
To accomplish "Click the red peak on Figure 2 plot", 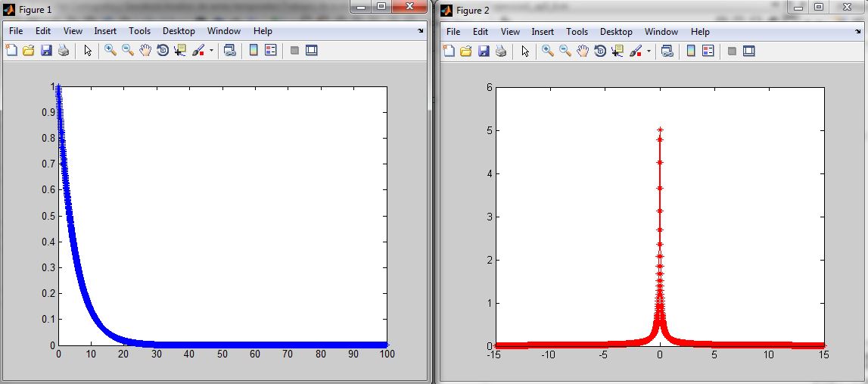I will click(660, 130).
